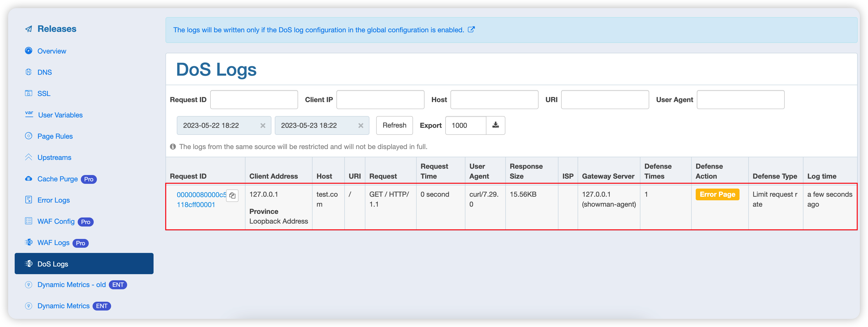The image size is (868, 327).
Task: Open Dynamic Metrics ENT page
Action: (63, 306)
